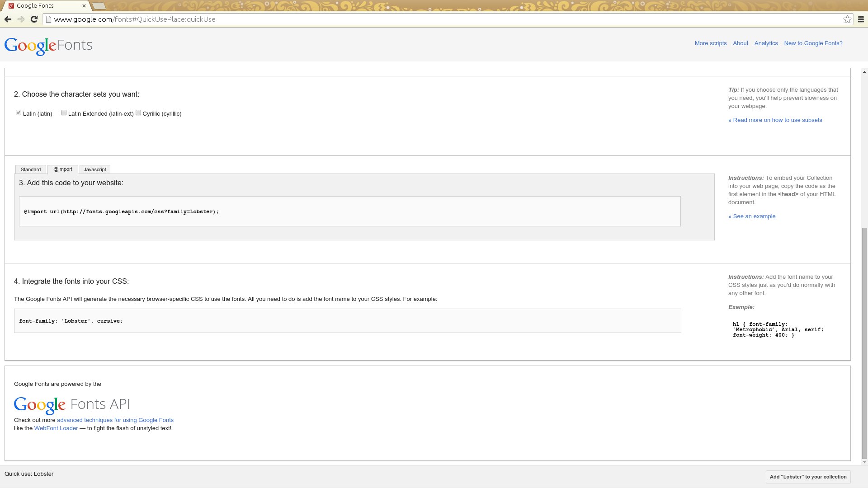
Task: Click the font-family Lobster code box
Action: tap(348, 321)
